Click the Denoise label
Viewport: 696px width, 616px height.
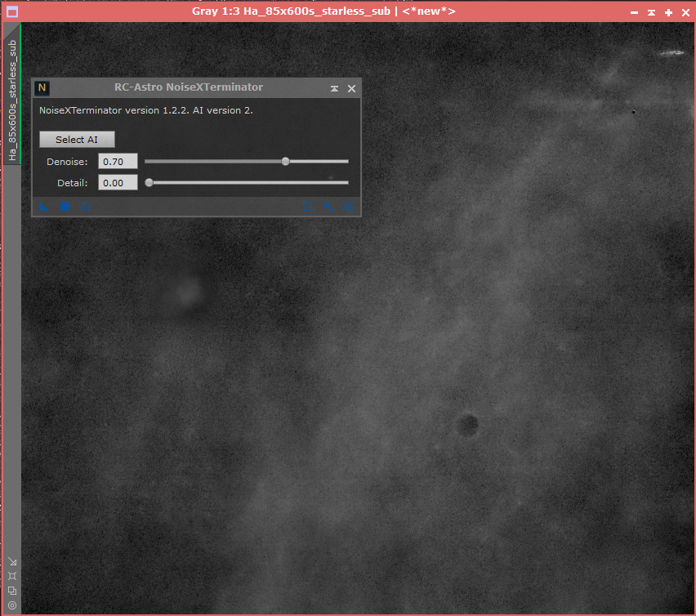(x=67, y=162)
